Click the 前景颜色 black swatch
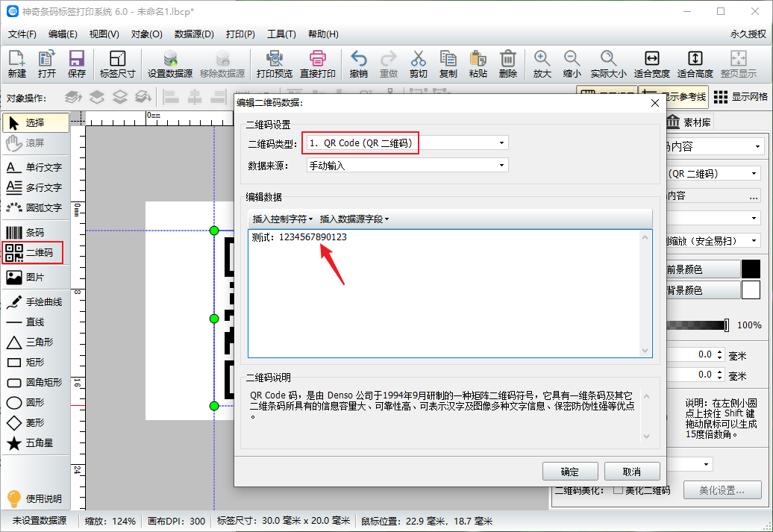Viewport: 773px width, 532px height. coord(751,269)
